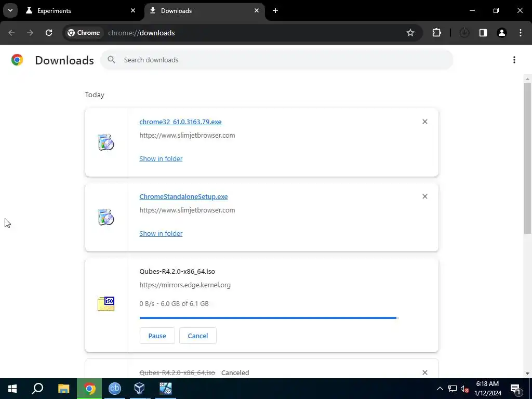Open chrome32_61.0.3163.79.exe file link
Image resolution: width=532 pixels, height=399 pixels.
(x=180, y=122)
